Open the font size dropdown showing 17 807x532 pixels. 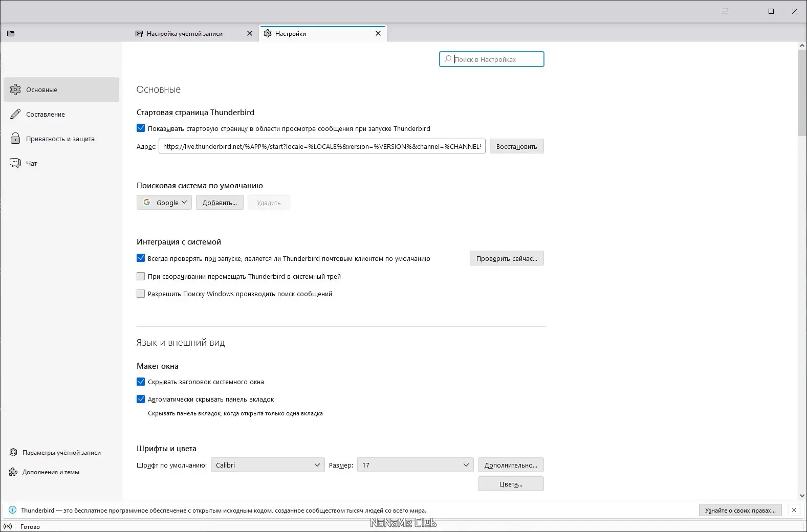point(416,465)
